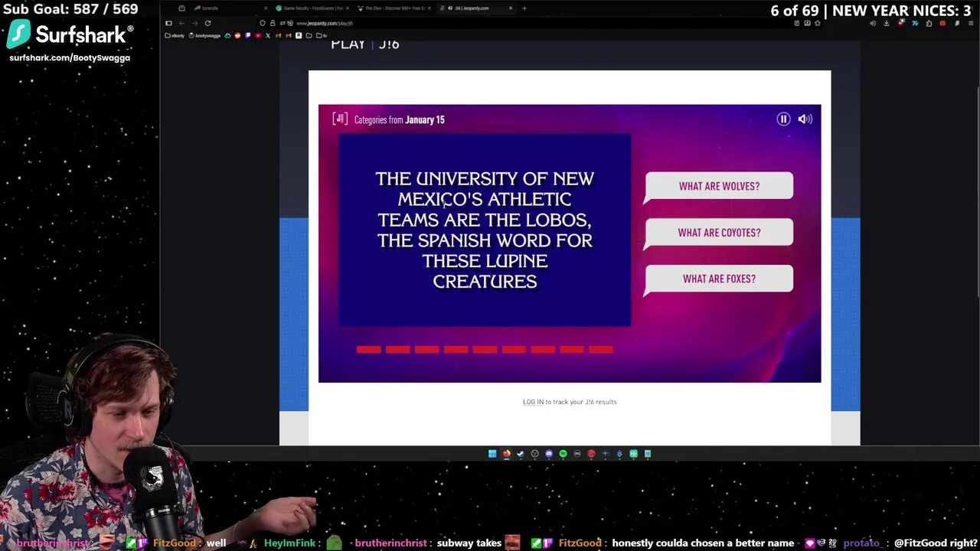This screenshot has width=980, height=551.
Task: Open the xBooty bookmarks folder
Action: pos(175,36)
